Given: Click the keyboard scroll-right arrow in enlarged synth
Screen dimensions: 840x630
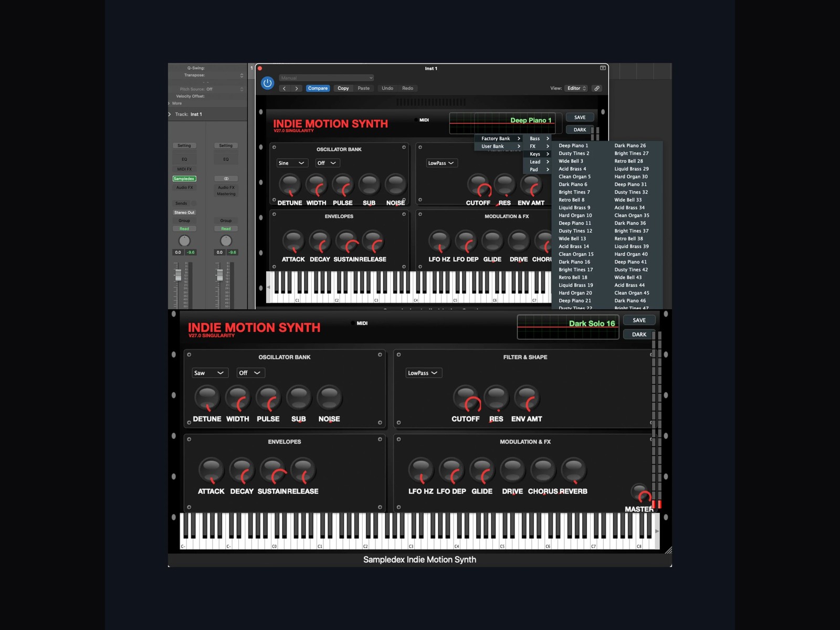Looking at the screenshot, I should [x=657, y=531].
